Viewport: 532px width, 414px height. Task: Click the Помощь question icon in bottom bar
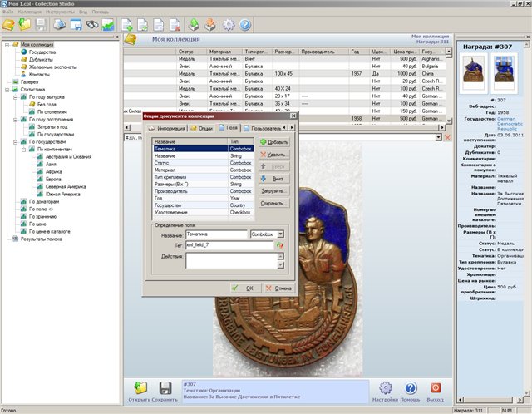click(411, 388)
